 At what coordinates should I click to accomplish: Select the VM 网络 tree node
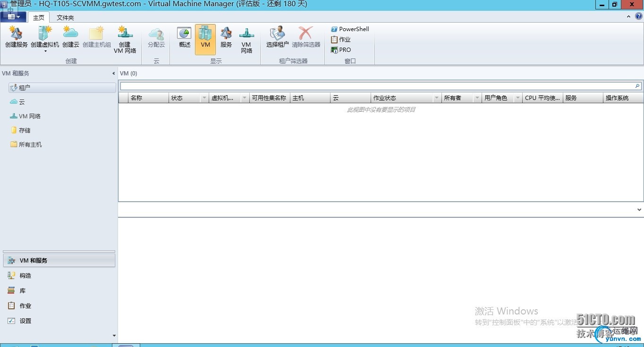pos(25,116)
